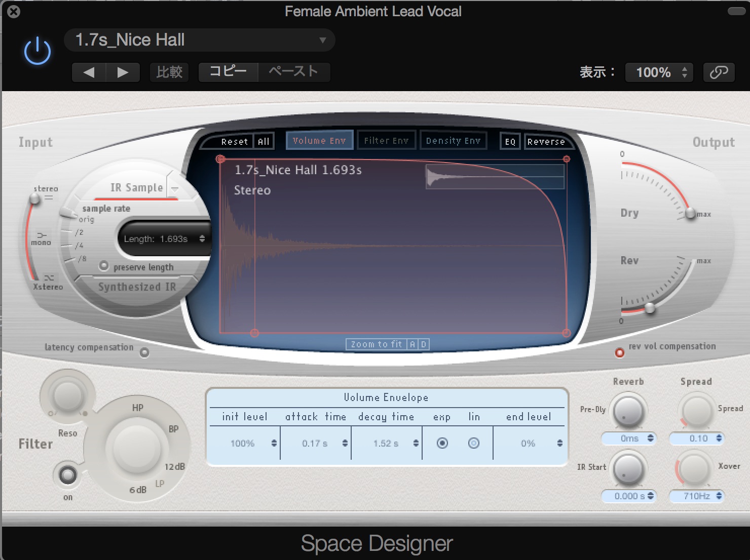Viewport: 750px width, 560px height.
Task: Select 6dB LP filter mode
Action: (x=138, y=490)
